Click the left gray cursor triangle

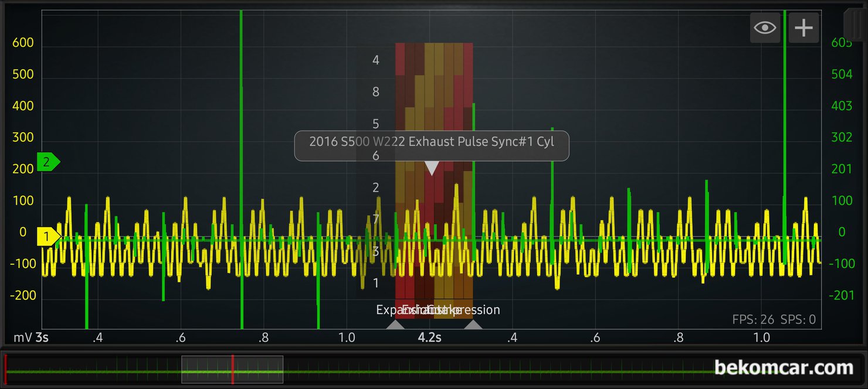(x=395, y=325)
